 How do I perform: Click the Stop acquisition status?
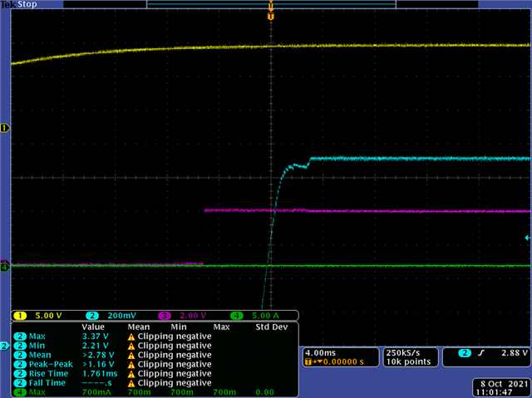tap(27, 4)
